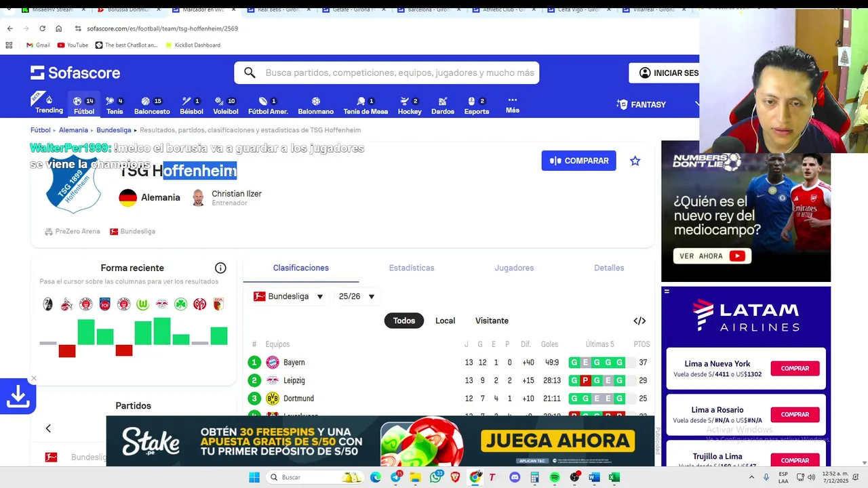This screenshot has width=868, height=488.
Task: Click the Sofascore search input field
Action: (x=387, y=73)
